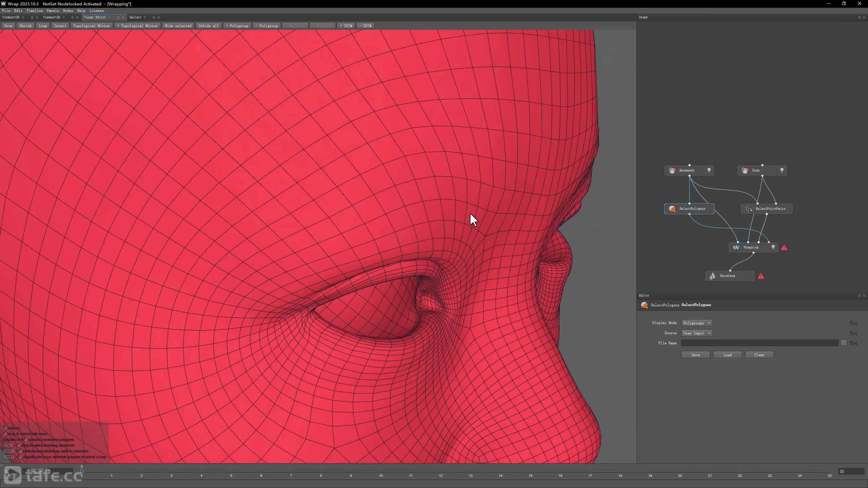
Task: Click the Wrapping node W icon
Action: tap(736, 247)
